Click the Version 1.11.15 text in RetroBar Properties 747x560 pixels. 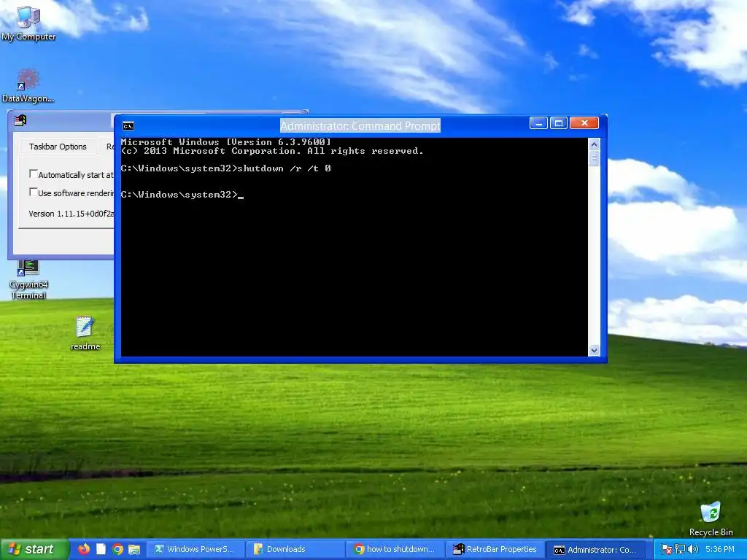click(71, 214)
